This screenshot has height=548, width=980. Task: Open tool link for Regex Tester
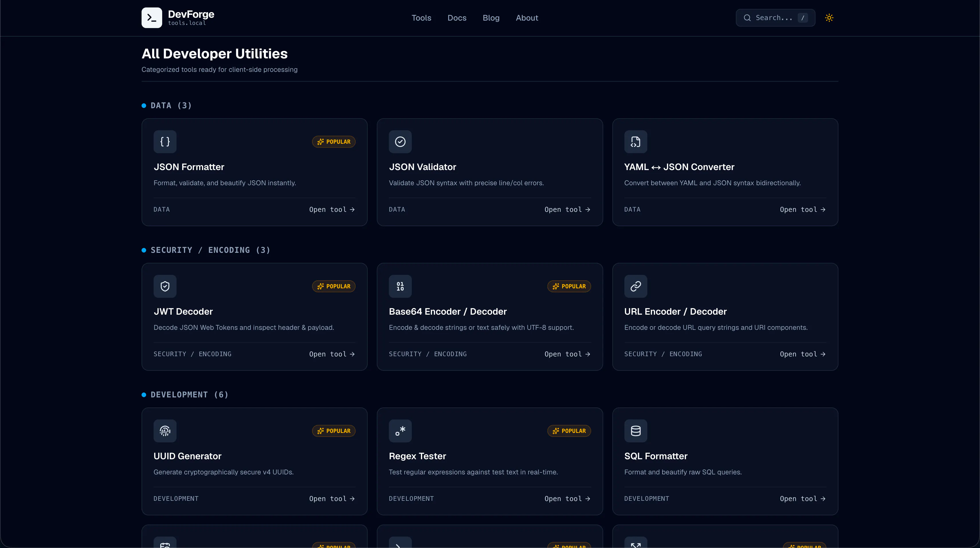(567, 498)
